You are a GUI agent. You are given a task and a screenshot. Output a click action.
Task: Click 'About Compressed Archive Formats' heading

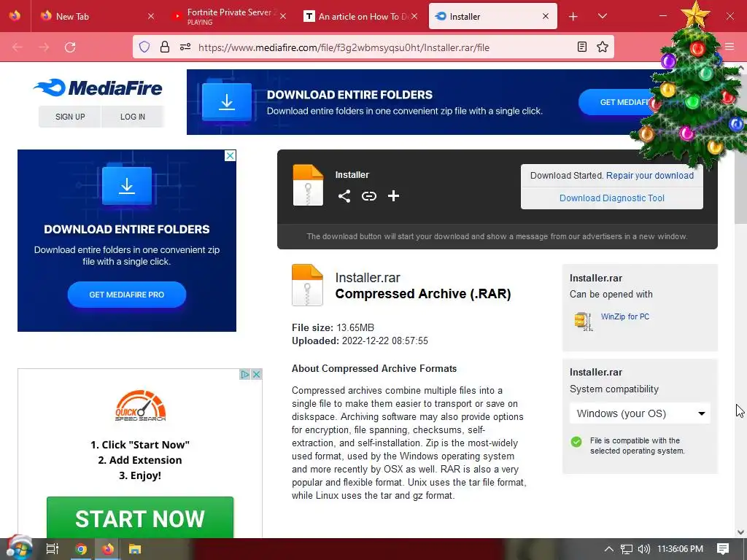tap(374, 368)
